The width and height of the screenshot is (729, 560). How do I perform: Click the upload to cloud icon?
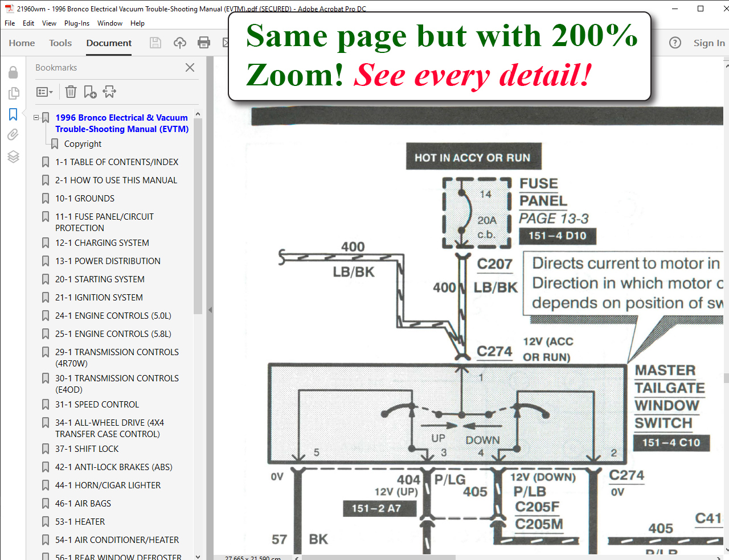click(x=180, y=43)
